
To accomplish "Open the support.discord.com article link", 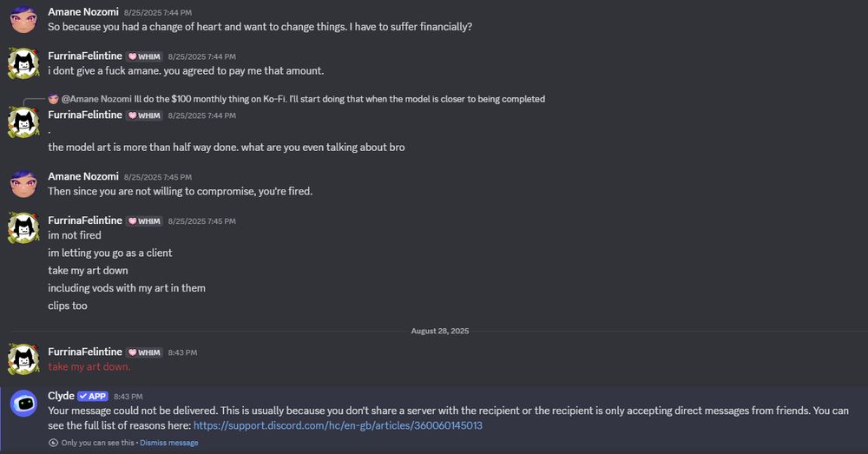I will point(338,425).
